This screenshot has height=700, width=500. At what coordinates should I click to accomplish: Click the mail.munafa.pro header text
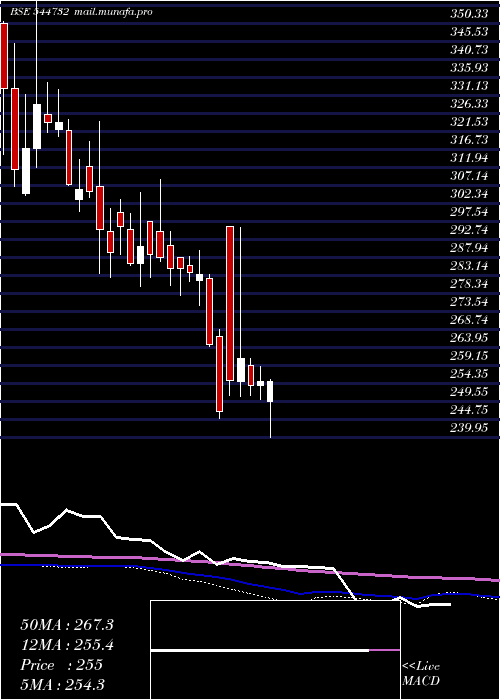click(112, 12)
